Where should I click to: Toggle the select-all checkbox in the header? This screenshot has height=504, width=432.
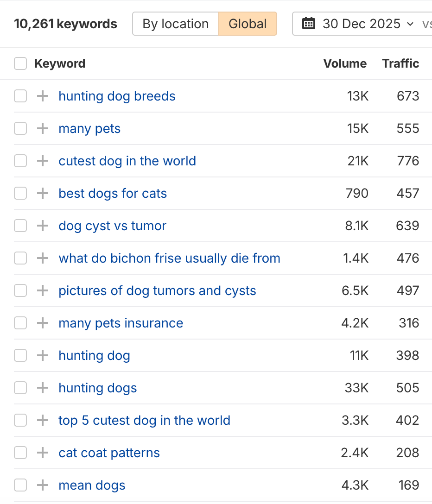pos(20,63)
